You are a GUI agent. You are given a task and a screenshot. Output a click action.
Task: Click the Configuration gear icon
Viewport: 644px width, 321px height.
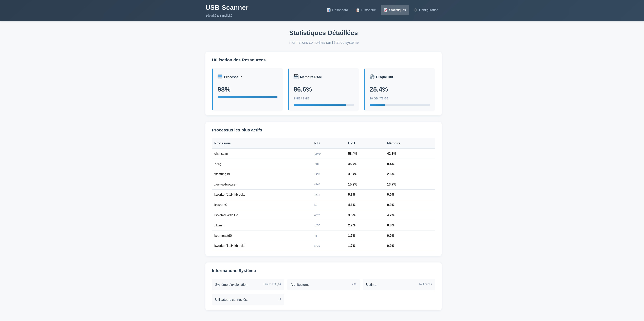point(416,10)
